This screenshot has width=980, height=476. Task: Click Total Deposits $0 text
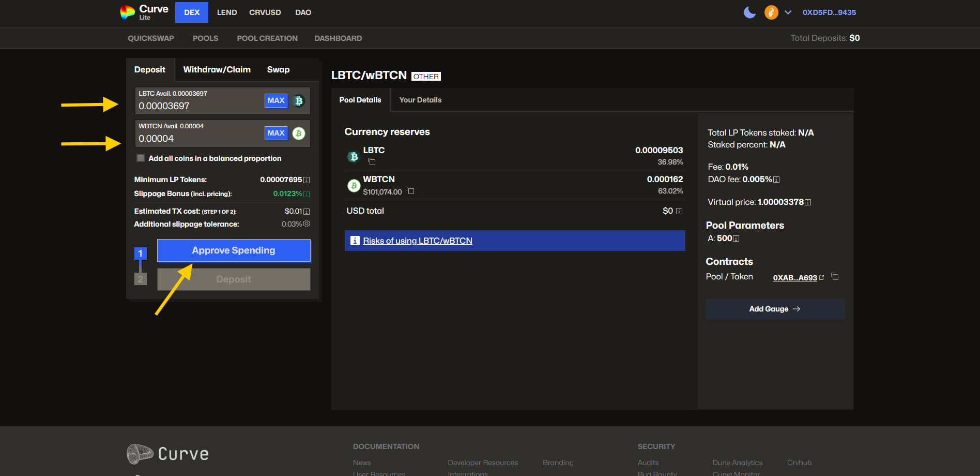(825, 38)
